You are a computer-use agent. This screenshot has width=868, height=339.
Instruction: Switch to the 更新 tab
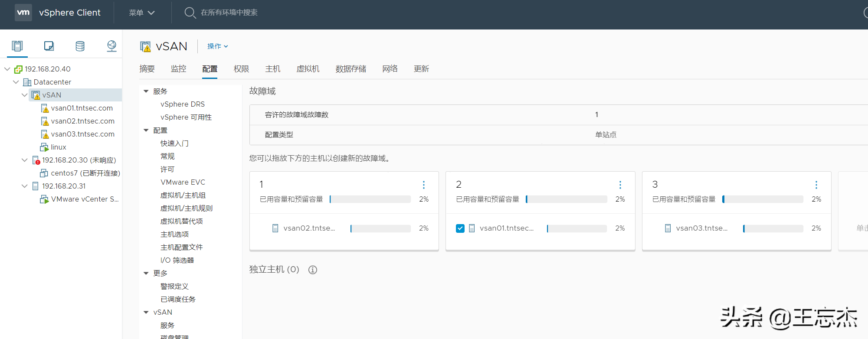(x=421, y=68)
